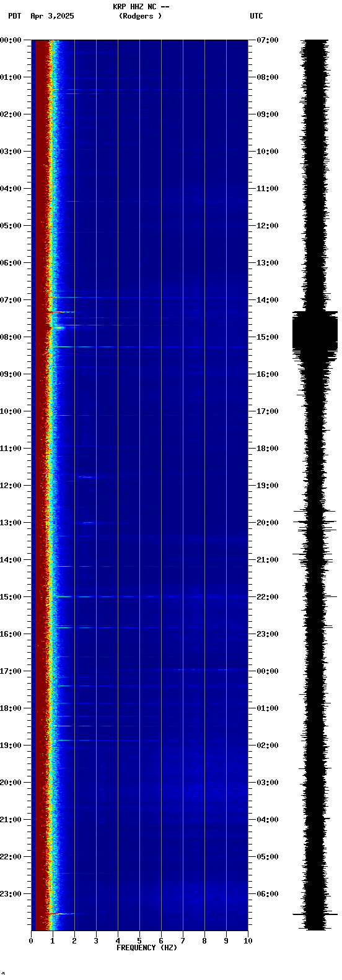342x980 pixels.
Task: Click the '12:00' PDT time label
Action: pos(11,486)
